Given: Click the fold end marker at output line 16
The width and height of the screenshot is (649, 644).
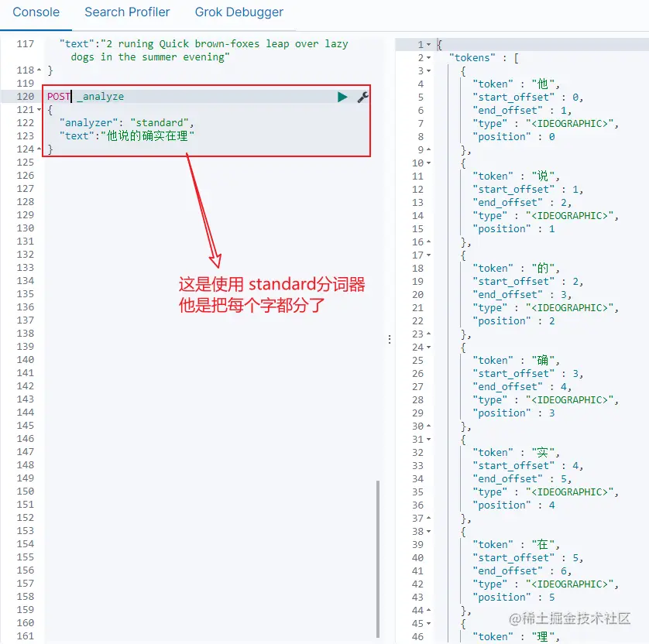Looking at the screenshot, I should tap(429, 242).
